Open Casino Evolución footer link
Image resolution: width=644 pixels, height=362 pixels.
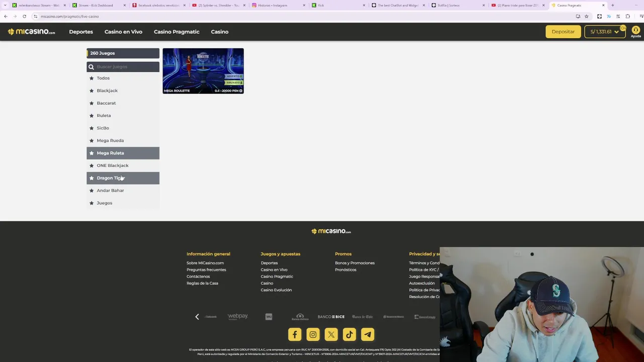click(x=276, y=290)
